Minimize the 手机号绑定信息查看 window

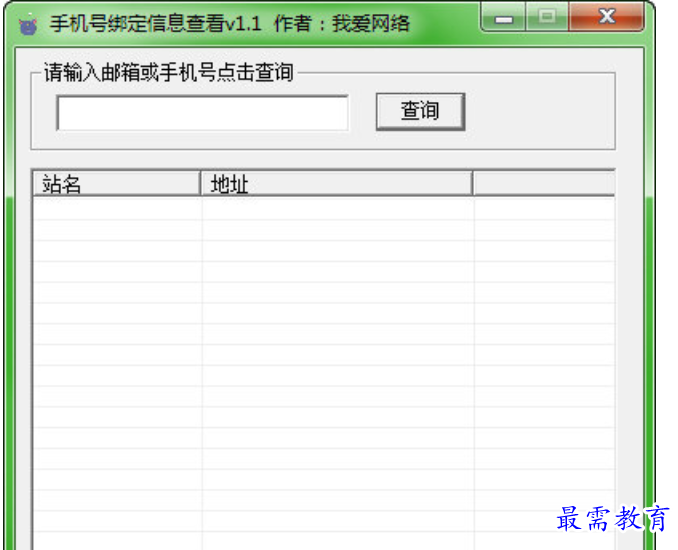503,17
